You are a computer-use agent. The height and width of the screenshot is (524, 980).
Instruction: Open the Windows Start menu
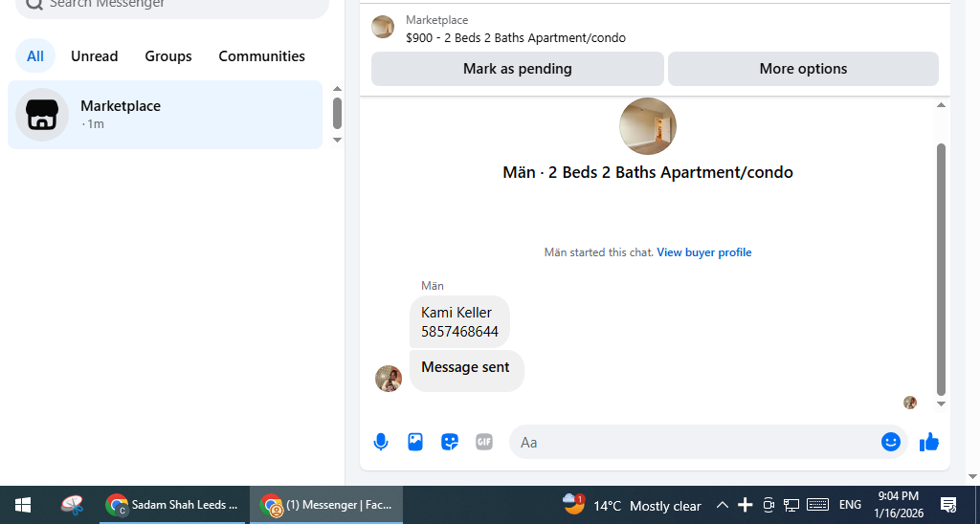[23, 505]
